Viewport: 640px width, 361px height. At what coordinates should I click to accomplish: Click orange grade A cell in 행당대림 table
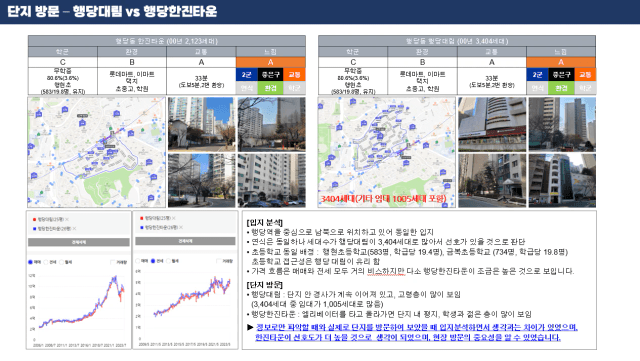pos(561,62)
